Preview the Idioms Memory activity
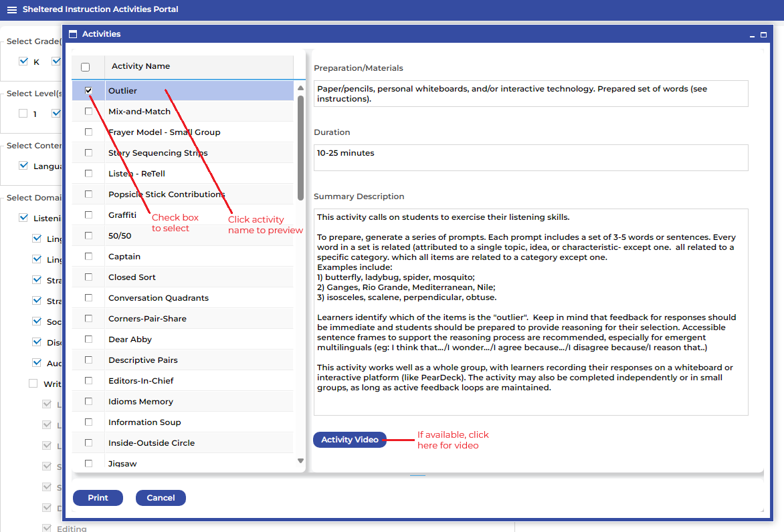This screenshot has height=532, width=784. pyautogui.click(x=141, y=402)
